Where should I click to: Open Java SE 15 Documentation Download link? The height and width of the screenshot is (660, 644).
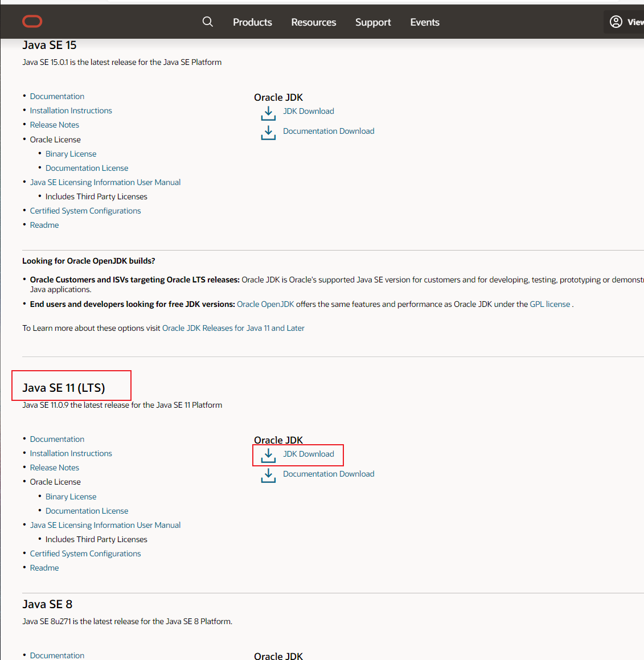coord(329,131)
